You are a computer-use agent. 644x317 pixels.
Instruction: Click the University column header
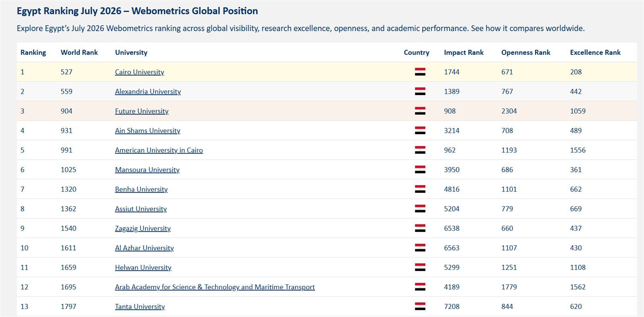point(131,52)
